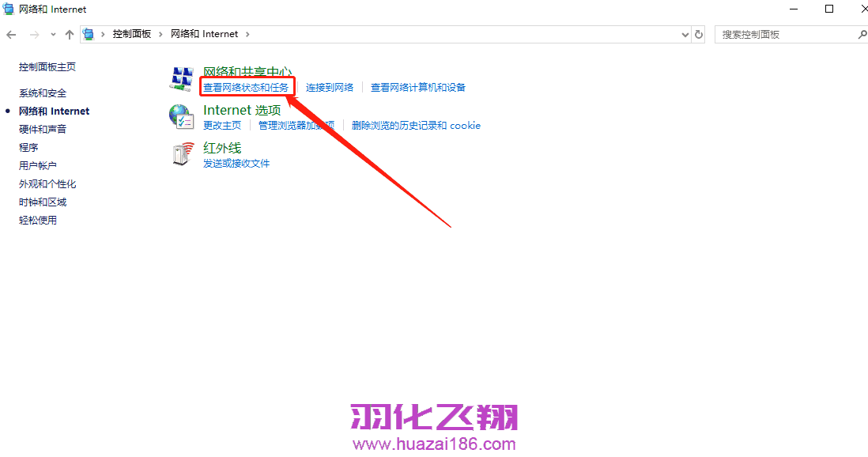Expand chevron after 控制面板 breadcrumb
868x457 pixels.
click(160, 34)
